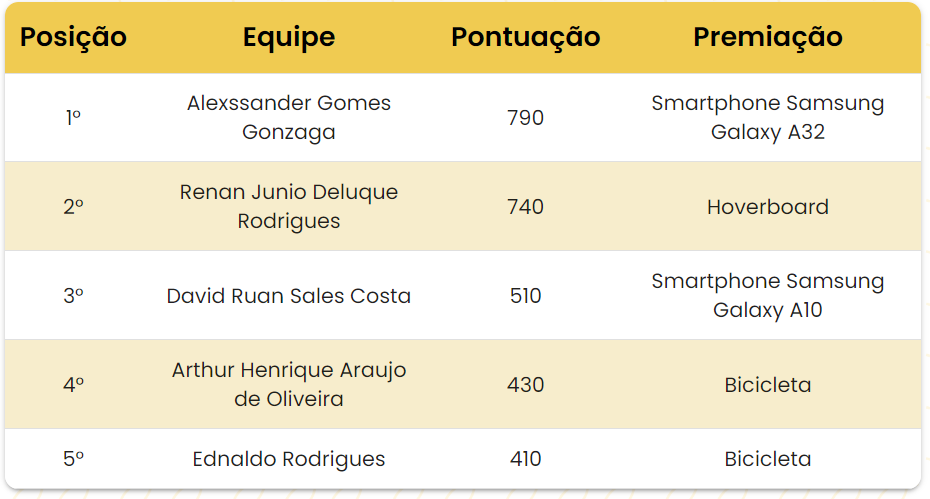
Task: Click team name Ednaldo Rodrigues
Action: [289, 459]
